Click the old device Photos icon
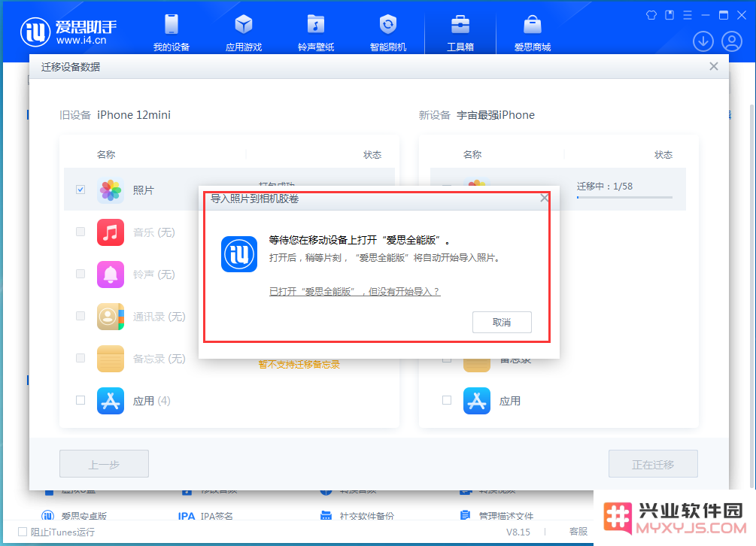Viewport: 756px width, 546px height. pos(111,190)
